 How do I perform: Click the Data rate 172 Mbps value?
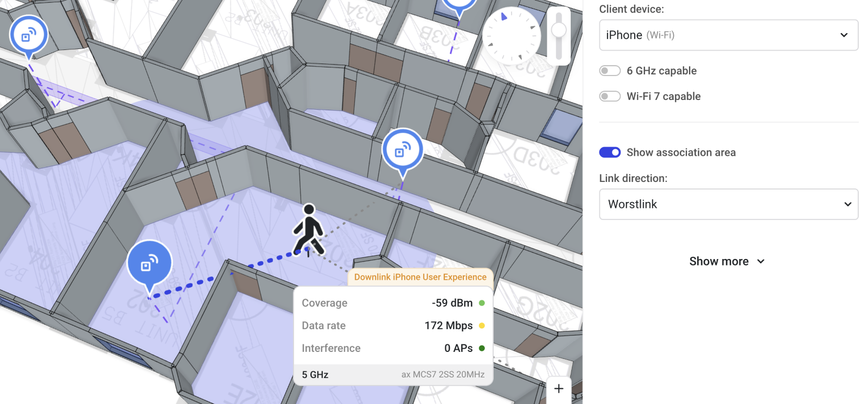pos(449,326)
